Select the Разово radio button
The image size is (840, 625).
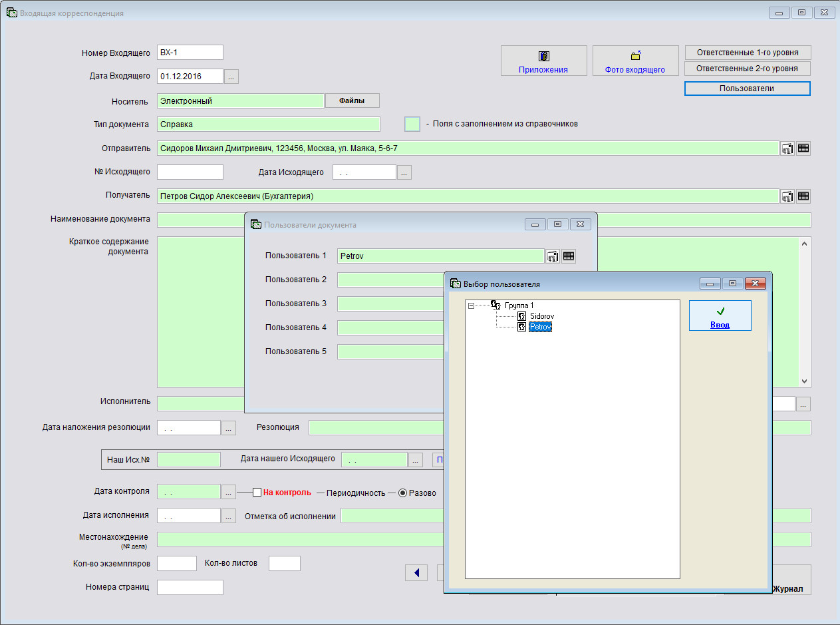pos(402,493)
